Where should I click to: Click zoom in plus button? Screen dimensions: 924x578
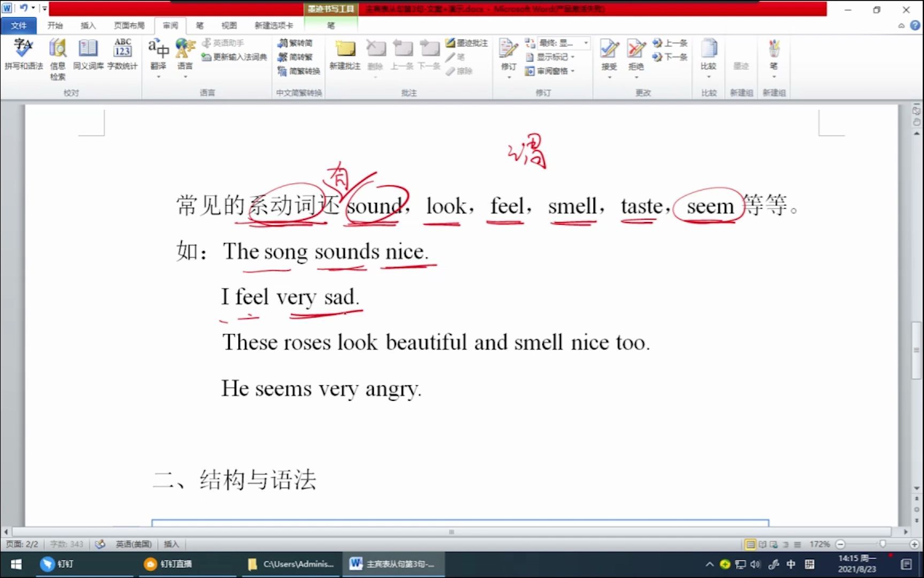tap(914, 544)
